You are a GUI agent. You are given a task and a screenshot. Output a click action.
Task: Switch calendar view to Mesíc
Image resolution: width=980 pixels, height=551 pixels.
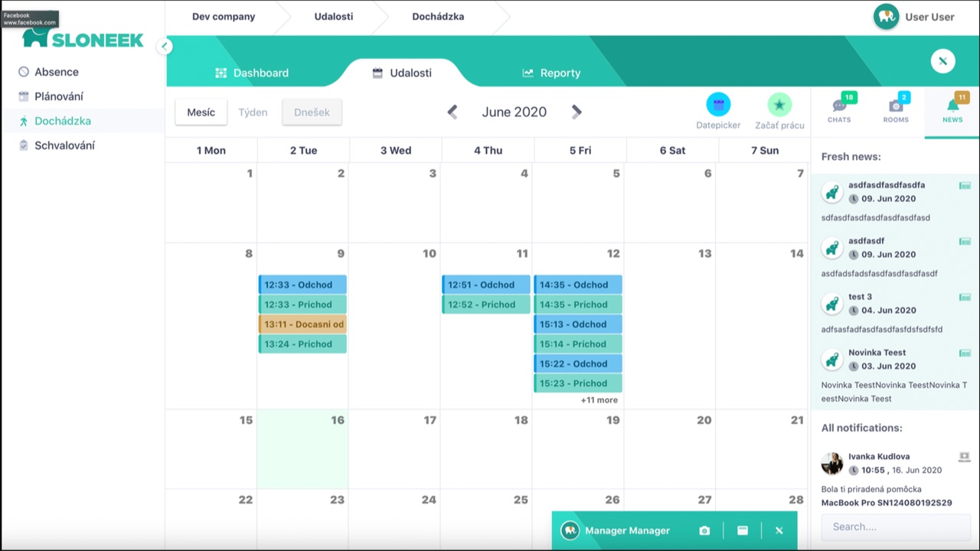(201, 112)
